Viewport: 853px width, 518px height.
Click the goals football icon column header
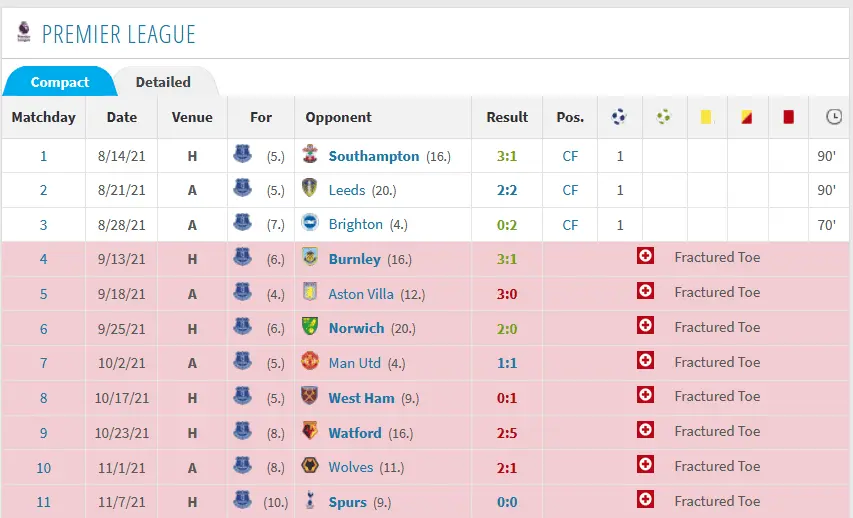click(x=619, y=117)
